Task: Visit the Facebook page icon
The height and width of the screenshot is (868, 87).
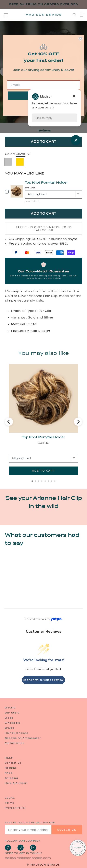Action: [8, 847]
